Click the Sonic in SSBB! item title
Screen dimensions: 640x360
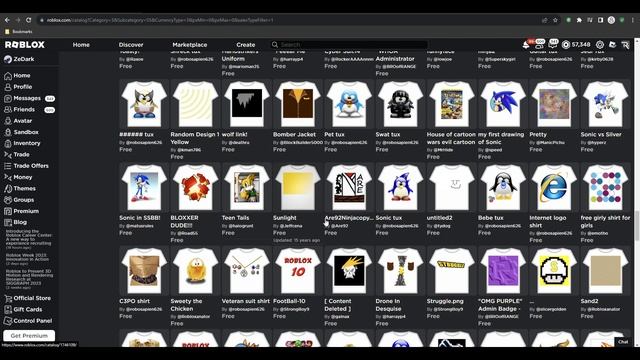(x=140, y=218)
